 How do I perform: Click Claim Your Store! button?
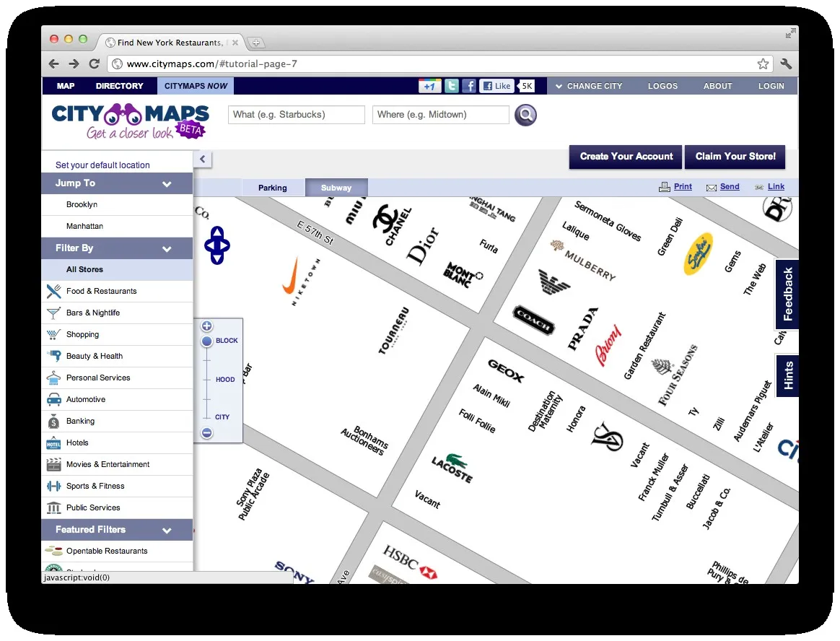[x=735, y=157]
